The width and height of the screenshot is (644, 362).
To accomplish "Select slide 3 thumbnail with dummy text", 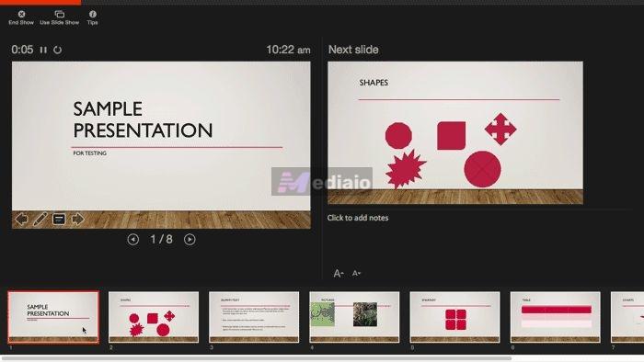I will (254, 317).
